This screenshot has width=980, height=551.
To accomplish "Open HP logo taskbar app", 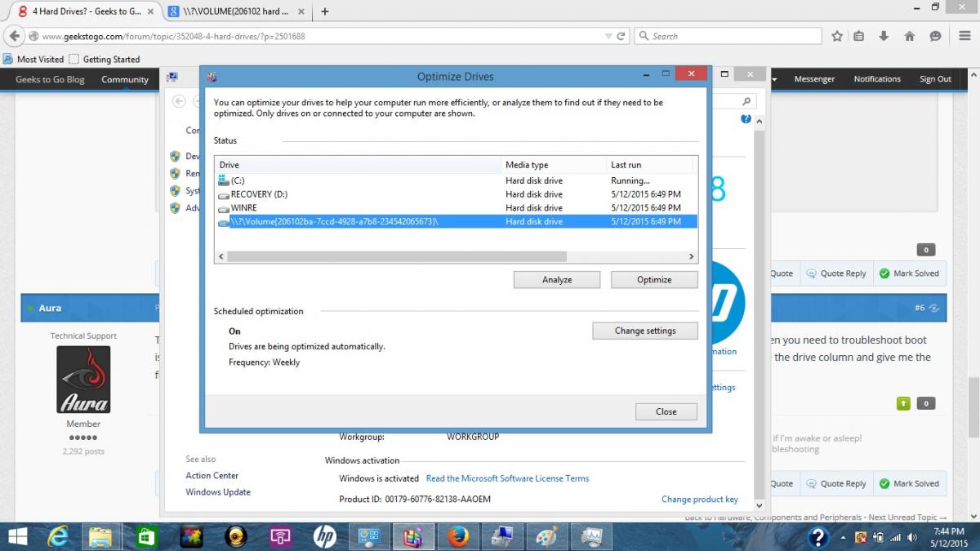I will click(324, 536).
